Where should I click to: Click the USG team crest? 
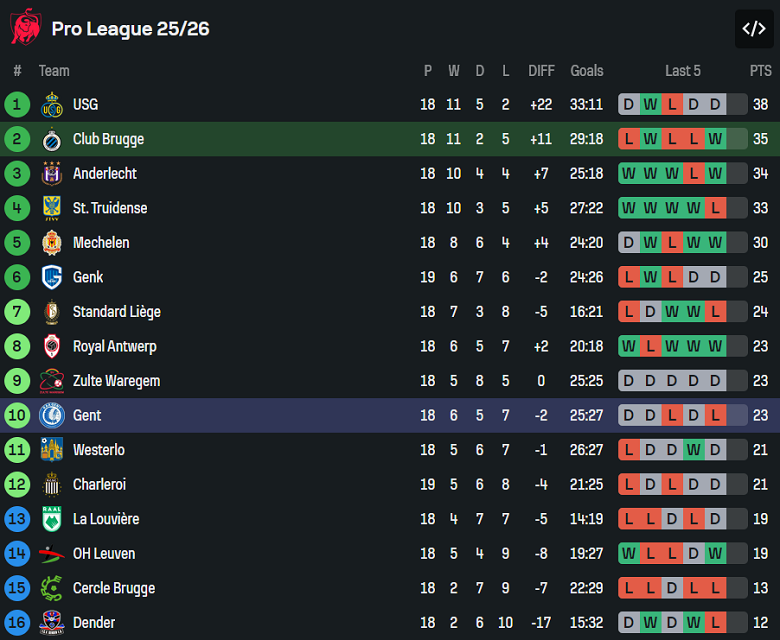[52, 104]
